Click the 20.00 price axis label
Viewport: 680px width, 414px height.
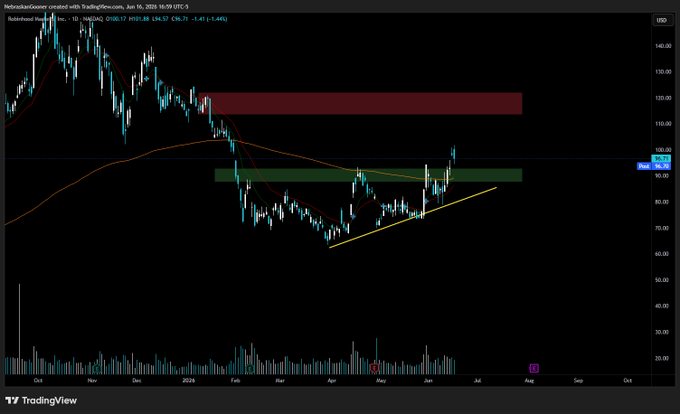click(662, 358)
